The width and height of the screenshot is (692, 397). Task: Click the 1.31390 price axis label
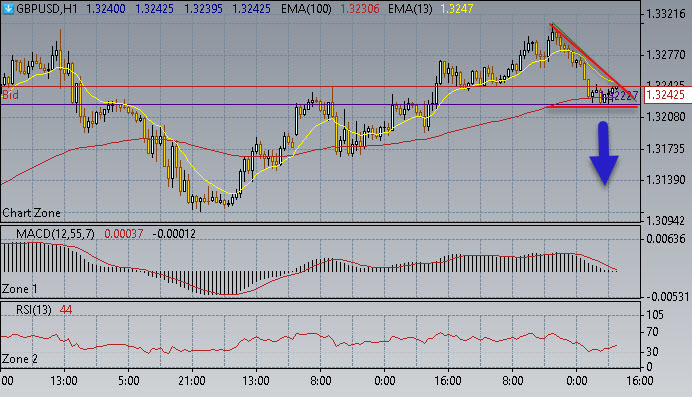[666, 180]
